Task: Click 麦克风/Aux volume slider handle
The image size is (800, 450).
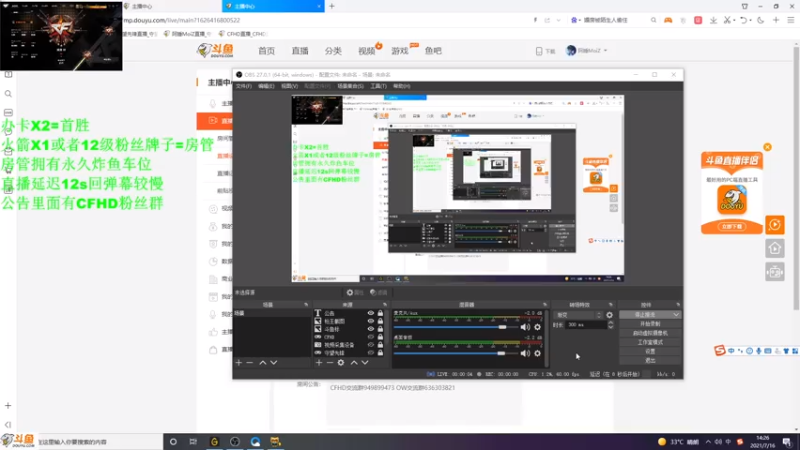Action: pos(503,327)
